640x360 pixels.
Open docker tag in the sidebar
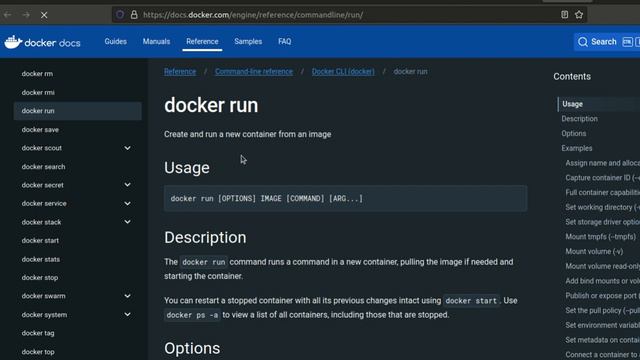(38, 333)
